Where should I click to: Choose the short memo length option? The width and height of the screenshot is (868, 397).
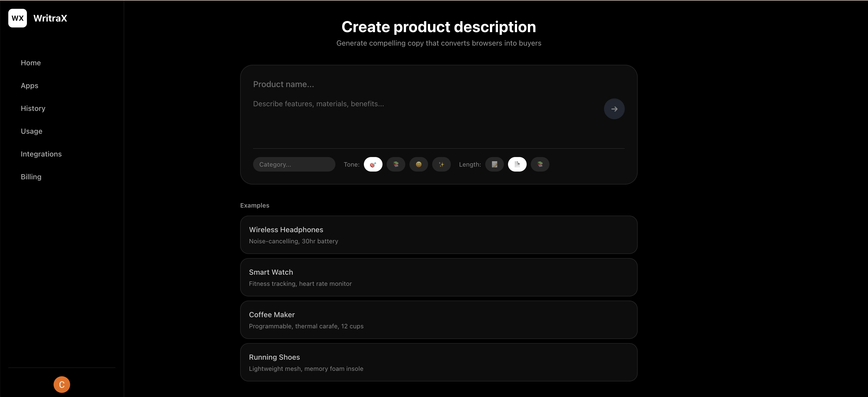[494, 164]
